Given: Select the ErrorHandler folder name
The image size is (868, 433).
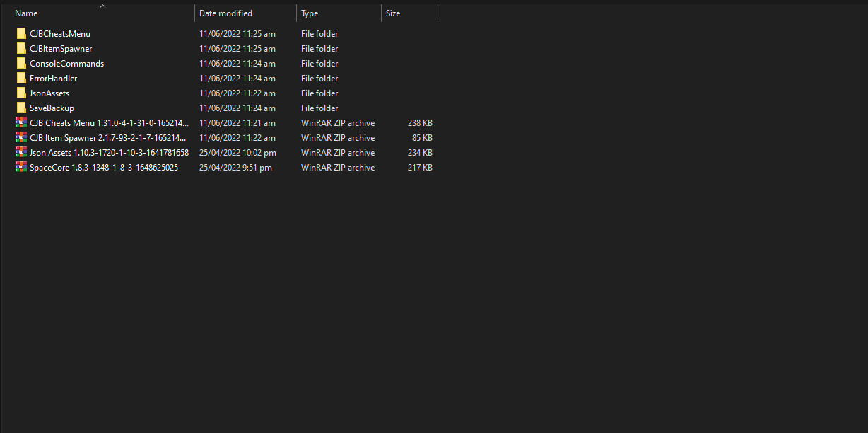Looking at the screenshot, I should click(54, 79).
